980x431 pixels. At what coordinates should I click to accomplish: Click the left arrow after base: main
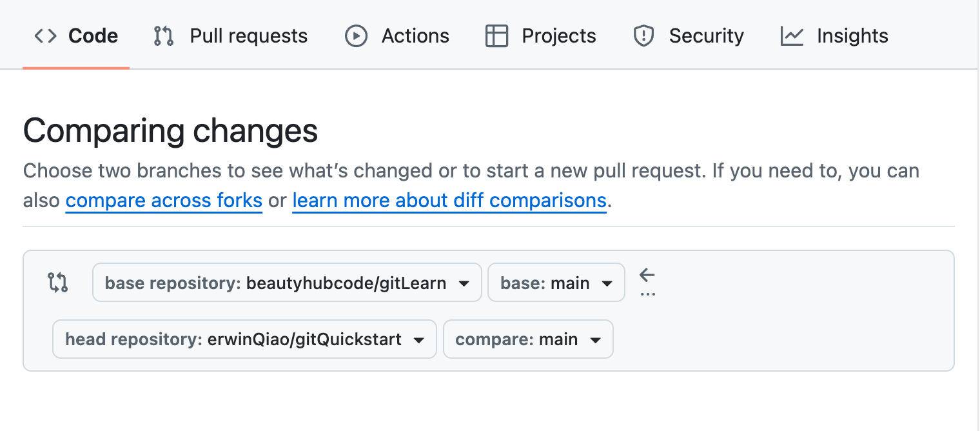647,276
